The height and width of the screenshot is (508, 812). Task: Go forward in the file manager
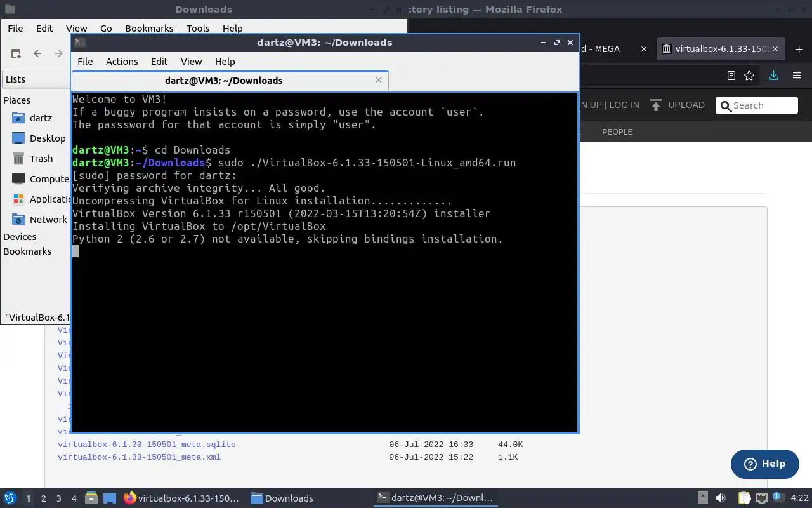(x=59, y=54)
